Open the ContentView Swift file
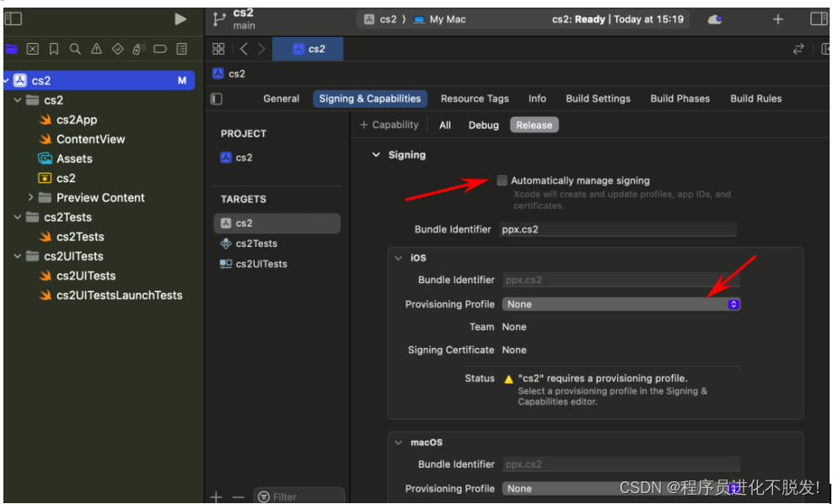 pos(82,139)
